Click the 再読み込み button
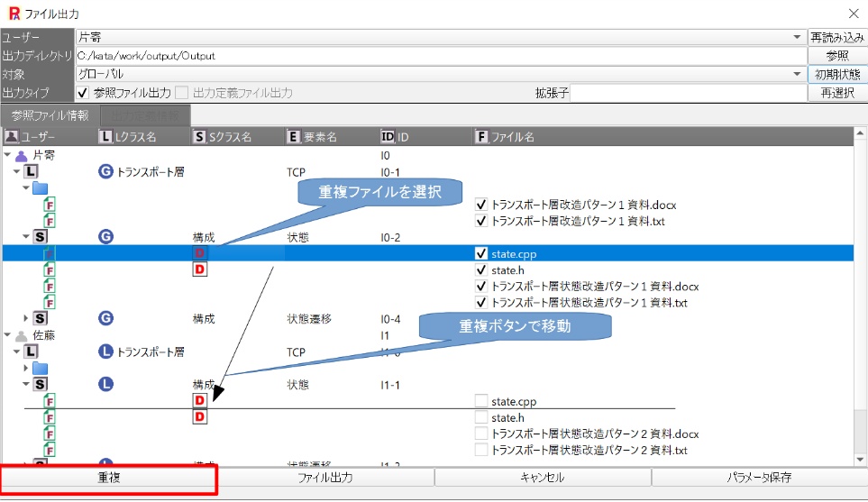 (837, 37)
